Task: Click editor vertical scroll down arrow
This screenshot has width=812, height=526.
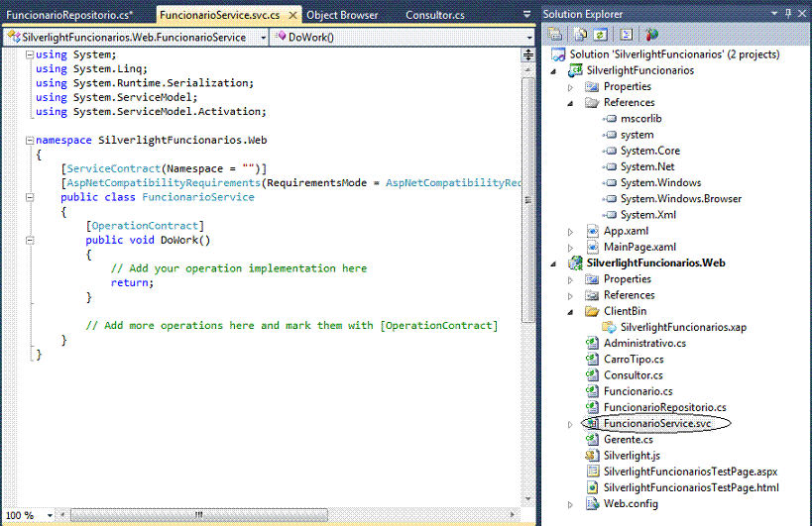Action: [527, 499]
